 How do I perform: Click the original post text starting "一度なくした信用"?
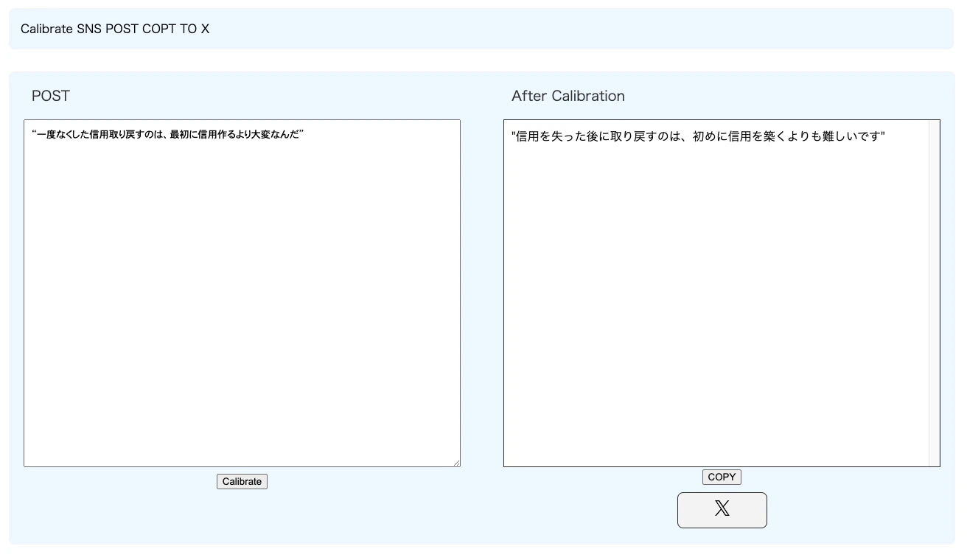168,134
